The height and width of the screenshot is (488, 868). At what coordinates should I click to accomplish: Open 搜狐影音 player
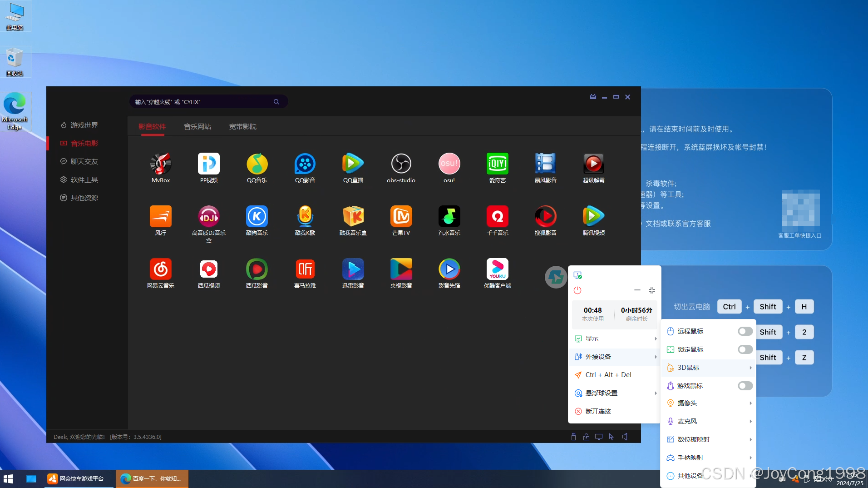click(x=546, y=220)
